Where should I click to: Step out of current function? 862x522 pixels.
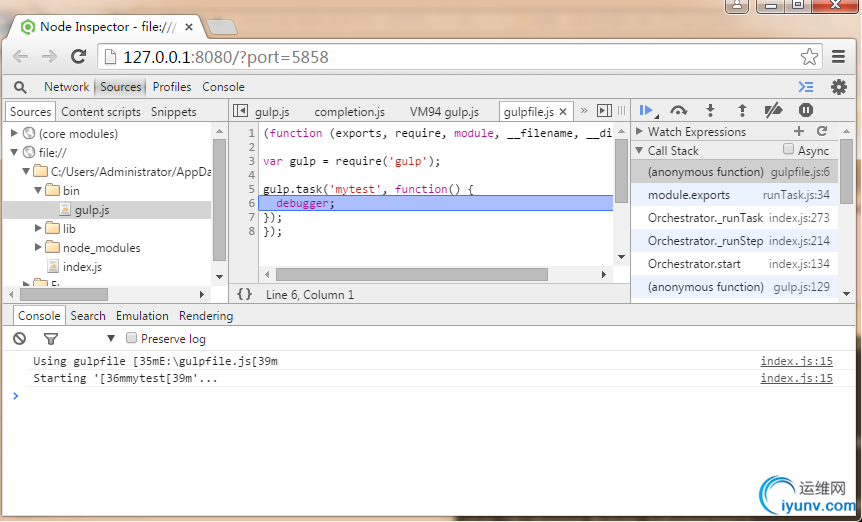coord(742,110)
